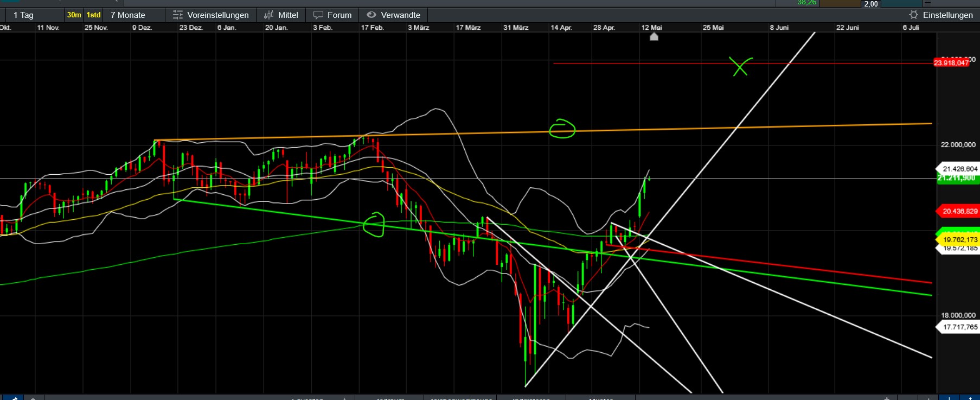Select the yellow 19.762,173 price label
Viewport: 980px width, 400px height.
[959, 239]
